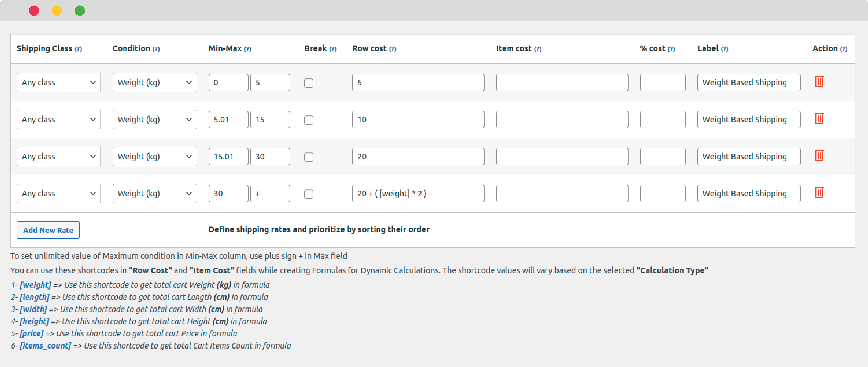Remove the last rate with the formula cost
Viewport: 868px width, 367px height.
pos(819,192)
